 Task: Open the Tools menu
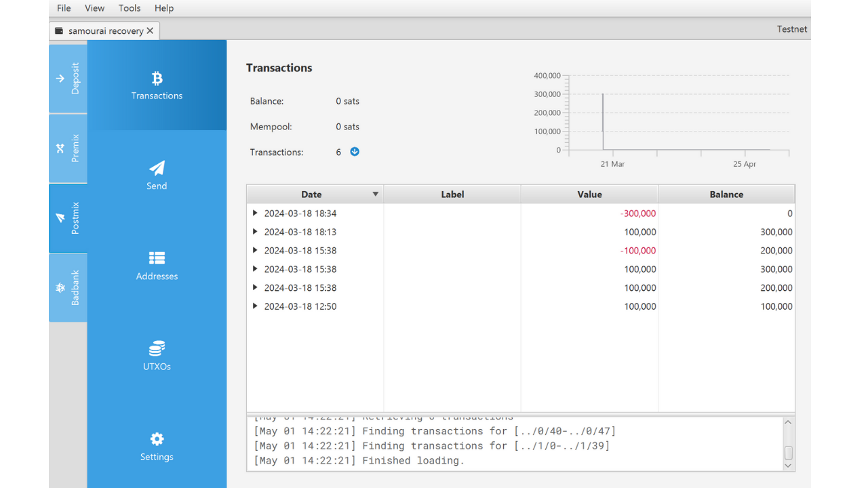point(130,8)
